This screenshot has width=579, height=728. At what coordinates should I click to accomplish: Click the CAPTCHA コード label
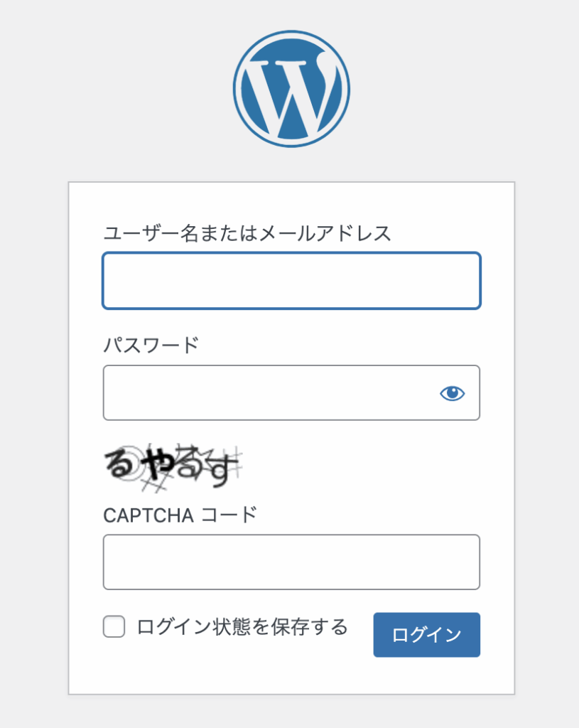point(180,515)
